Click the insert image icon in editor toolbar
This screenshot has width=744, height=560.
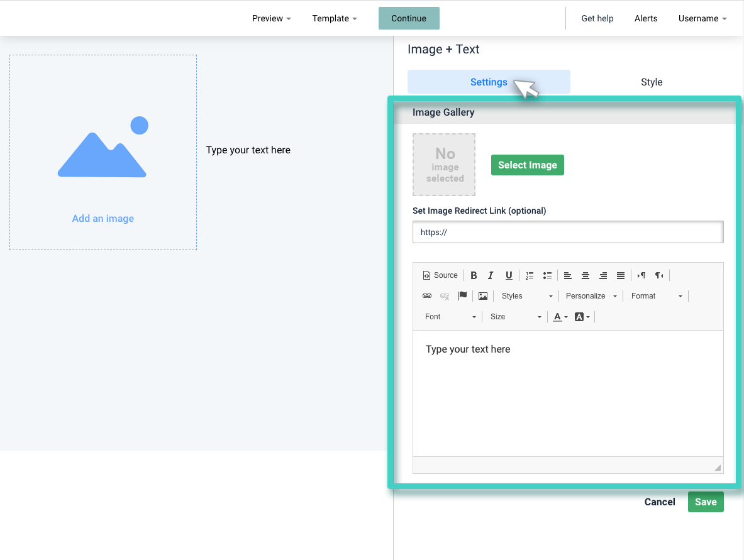pos(483,296)
